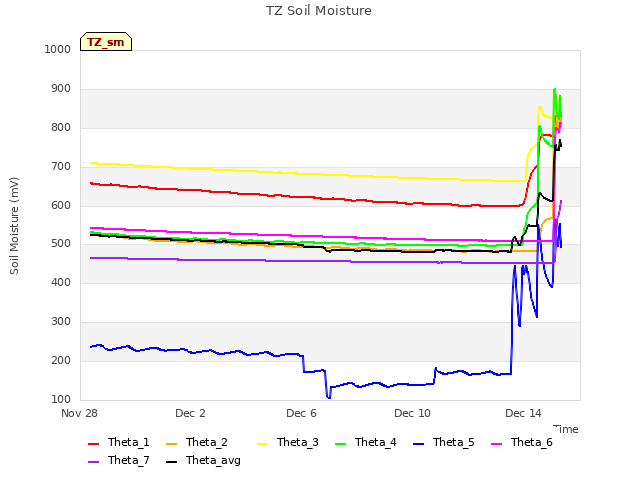
Task: Click the Soil Moisture (mV) axis label
Action: (x=14, y=225)
